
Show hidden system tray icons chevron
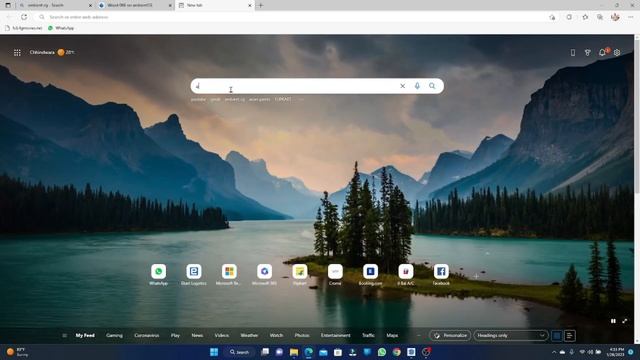[x=554, y=352]
